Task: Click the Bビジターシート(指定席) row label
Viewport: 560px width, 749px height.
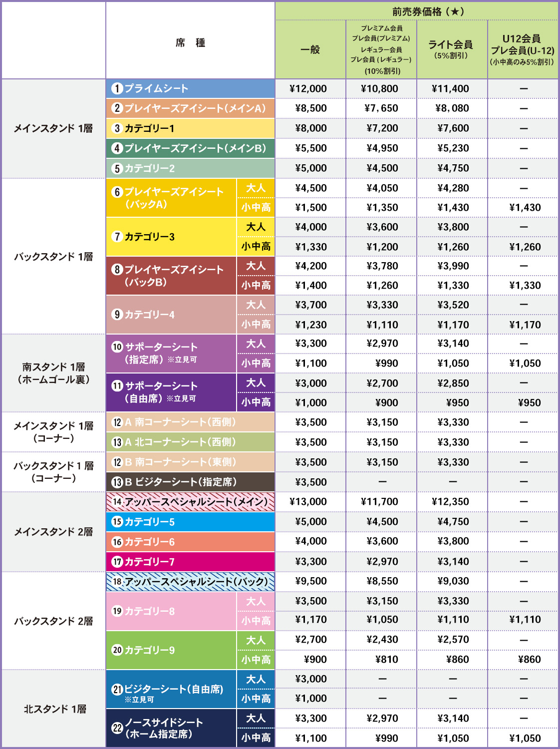Action: [180, 482]
